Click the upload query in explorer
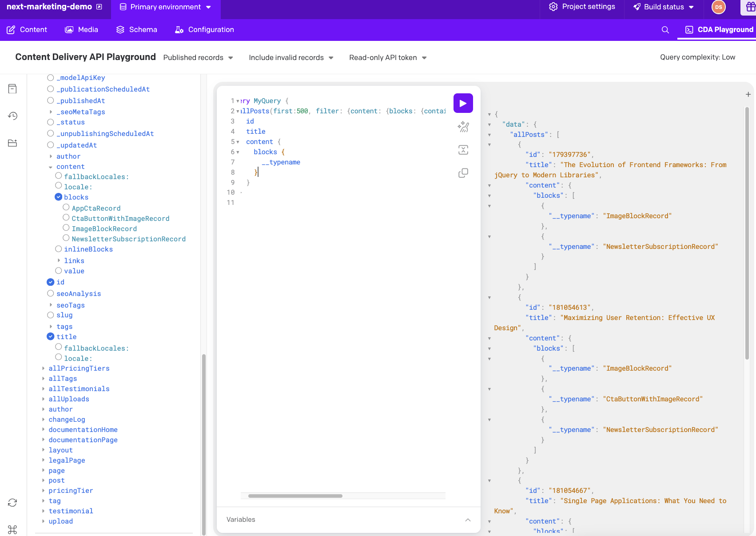This screenshot has width=756, height=536. pyautogui.click(x=60, y=521)
